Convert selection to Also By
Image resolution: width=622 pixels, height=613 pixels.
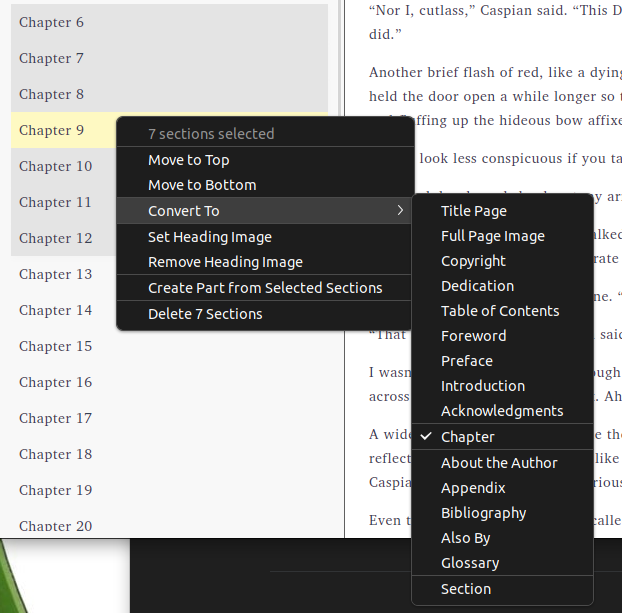pos(503,538)
